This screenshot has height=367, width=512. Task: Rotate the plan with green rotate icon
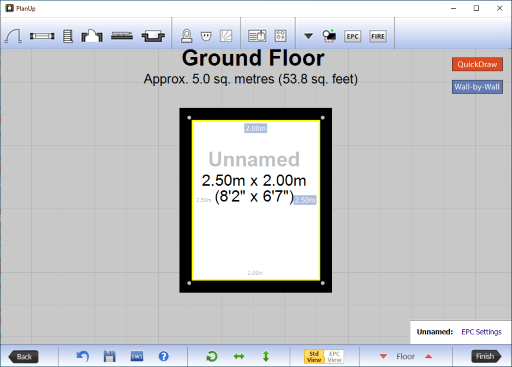(x=212, y=356)
